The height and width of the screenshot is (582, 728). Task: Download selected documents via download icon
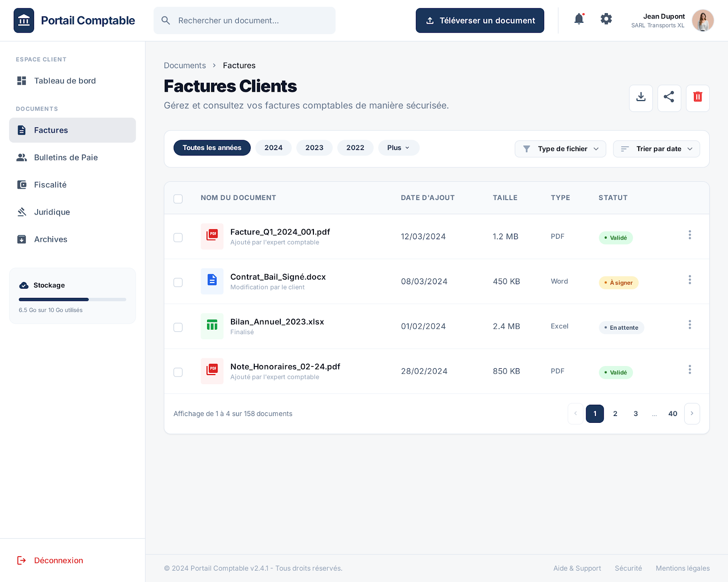click(641, 98)
